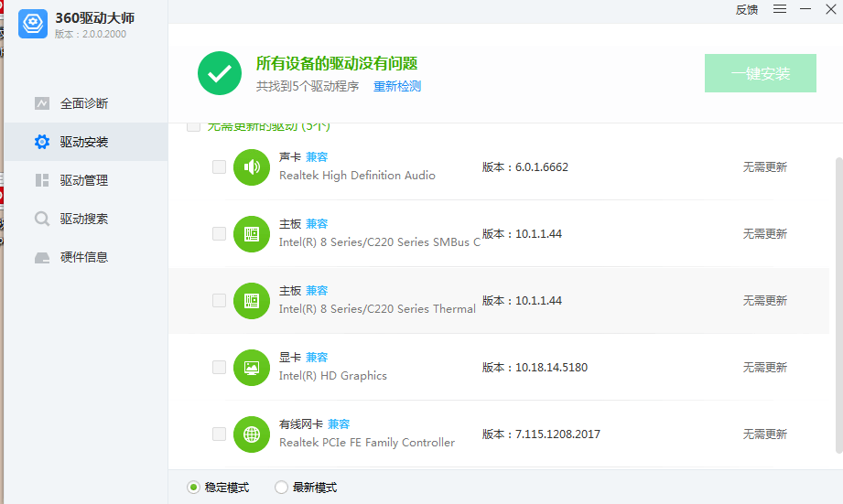843x504 pixels.
Task: Click Intel(R) HD Graphics device name
Action: (x=333, y=376)
